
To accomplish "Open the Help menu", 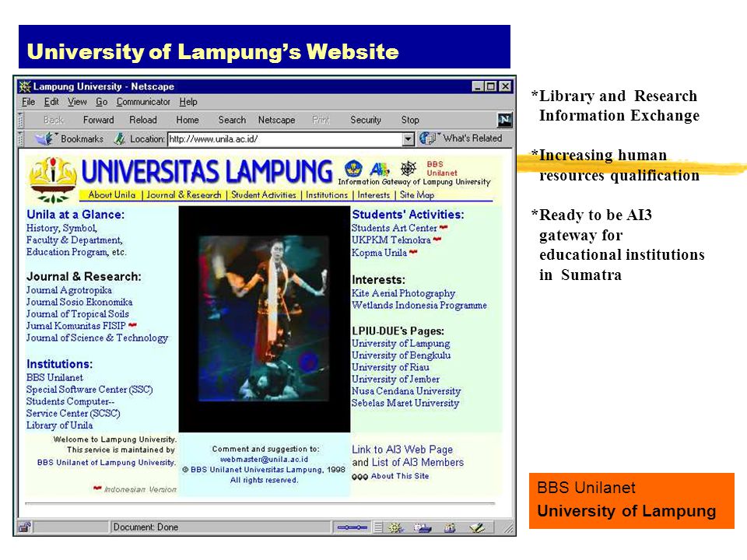I will pos(188,101).
